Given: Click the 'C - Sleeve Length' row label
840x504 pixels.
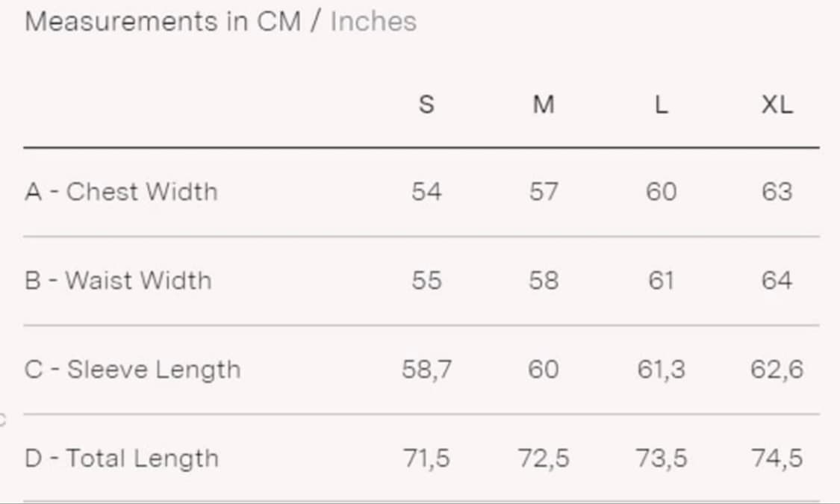Looking at the screenshot, I should click(x=132, y=370).
